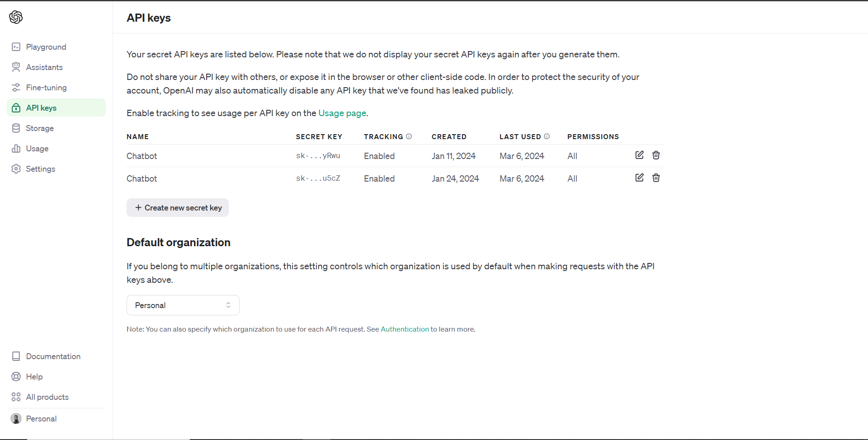868x440 pixels.
Task: Show the Tracking column info tooltip icon
Action: pyautogui.click(x=409, y=136)
